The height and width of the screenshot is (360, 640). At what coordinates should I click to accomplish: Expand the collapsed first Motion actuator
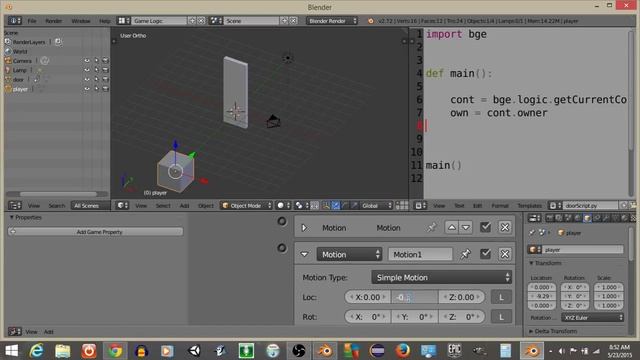(304, 228)
